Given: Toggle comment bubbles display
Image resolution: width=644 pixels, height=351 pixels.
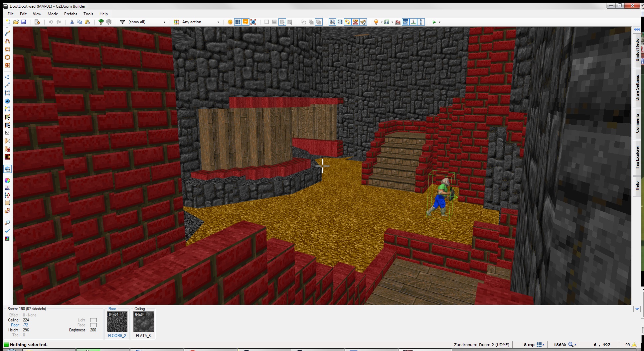Looking at the screenshot, I should click(245, 22).
